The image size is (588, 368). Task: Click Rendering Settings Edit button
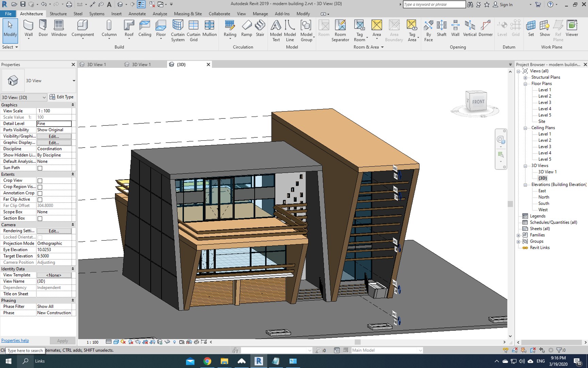click(54, 231)
